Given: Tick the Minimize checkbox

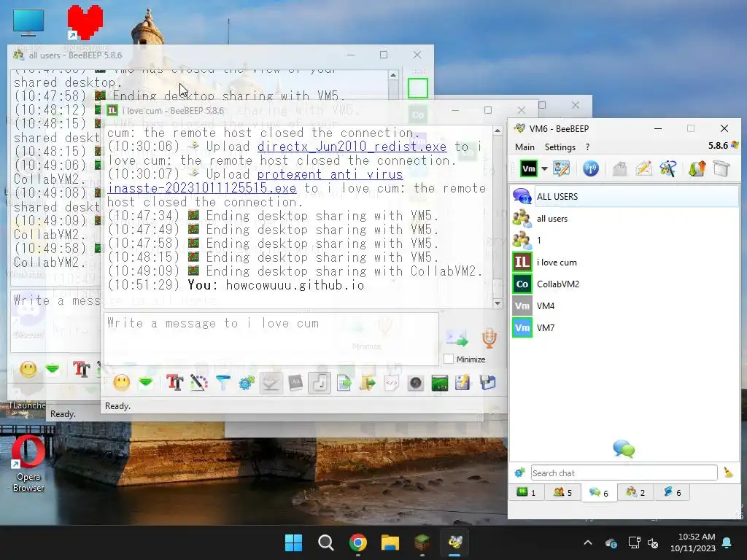Looking at the screenshot, I should [449, 359].
